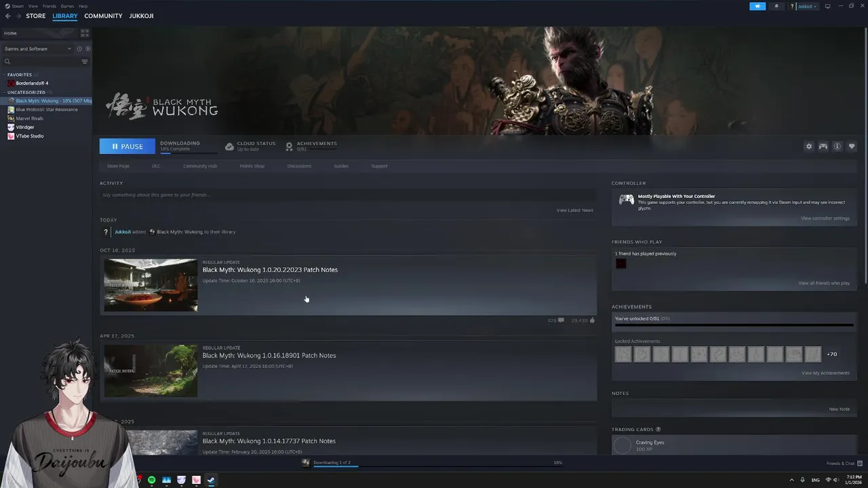The width and height of the screenshot is (868, 488).
Task: Open Spotify from the taskbar
Action: (x=151, y=480)
